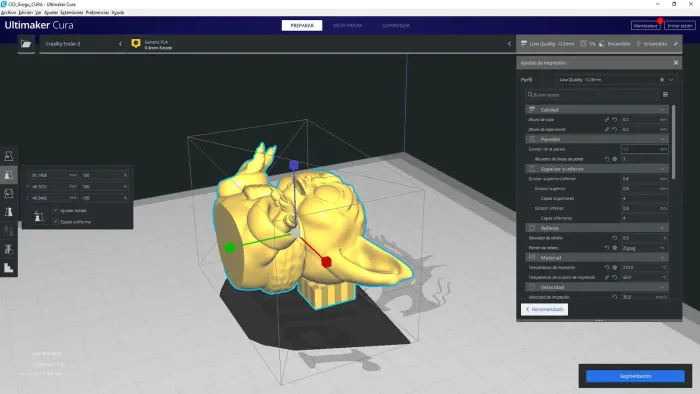
Task: Click the Segmentación slice button
Action: tap(635, 376)
